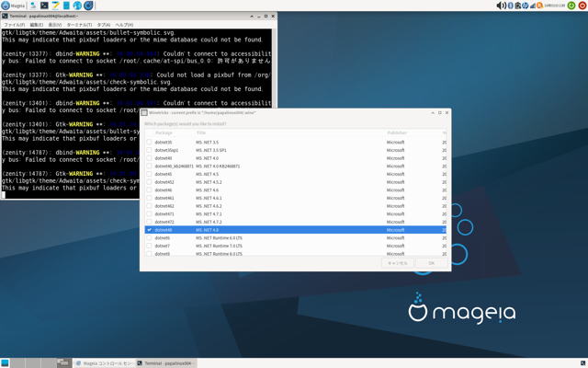
Task: Click the red tray icon at far right
Action: (582, 6)
